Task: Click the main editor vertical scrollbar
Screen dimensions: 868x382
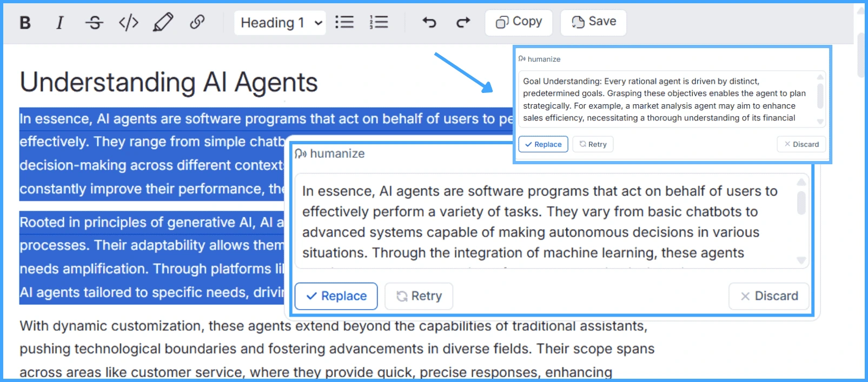Action: click(x=861, y=56)
